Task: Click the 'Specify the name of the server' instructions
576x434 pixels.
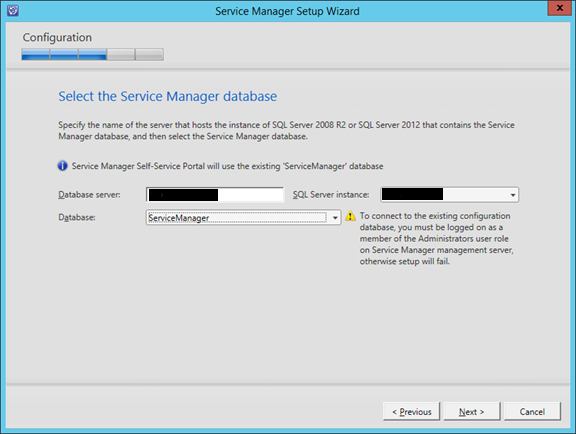Action: tap(286, 130)
